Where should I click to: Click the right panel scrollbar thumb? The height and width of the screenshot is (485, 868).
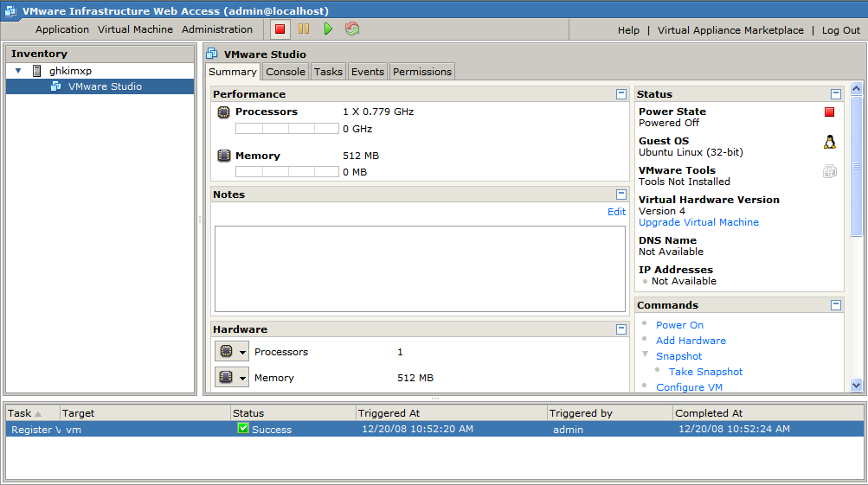[x=856, y=166]
